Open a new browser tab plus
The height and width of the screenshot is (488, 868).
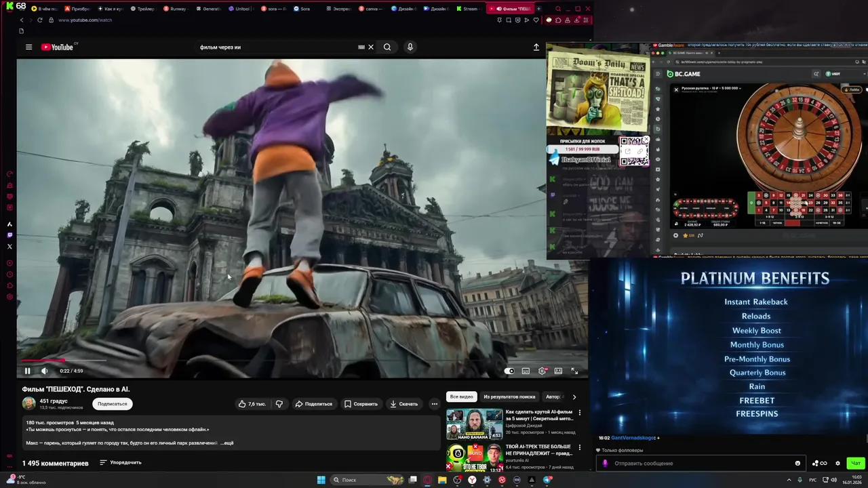coord(539,9)
